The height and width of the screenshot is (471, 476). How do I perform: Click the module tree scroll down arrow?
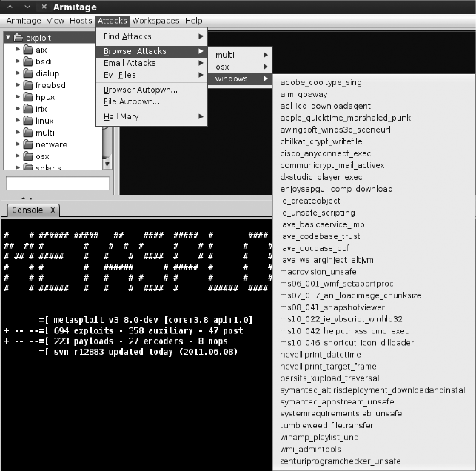(x=107, y=164)
